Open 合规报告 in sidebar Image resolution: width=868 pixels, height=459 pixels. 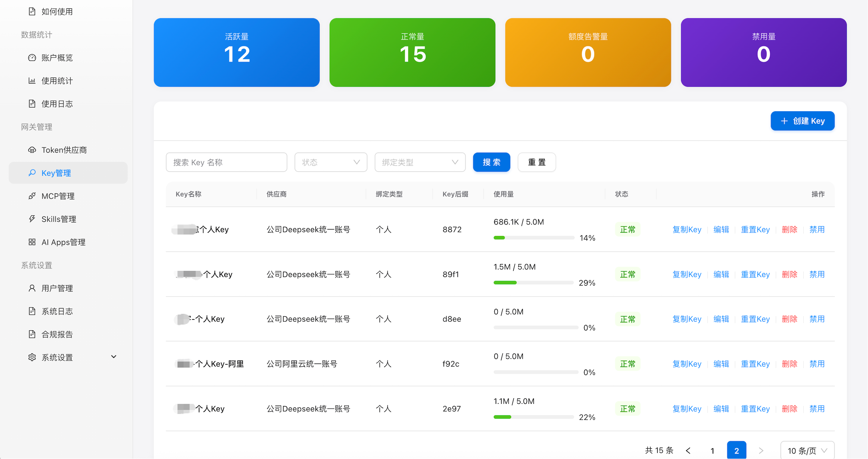pos(68,334)
